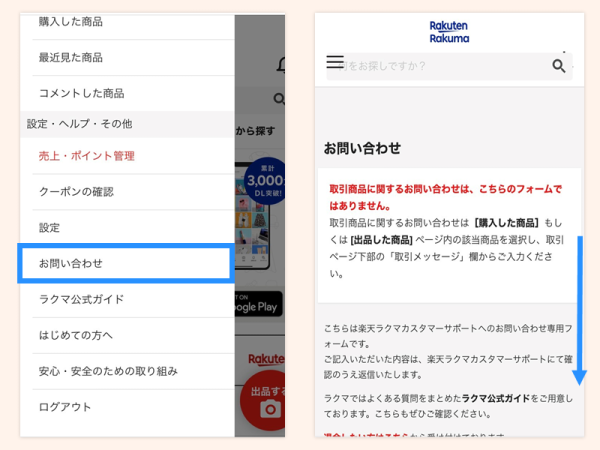Open ラクマ公式ガイド menu entry
600x450 pixels.
click(127, 299)
